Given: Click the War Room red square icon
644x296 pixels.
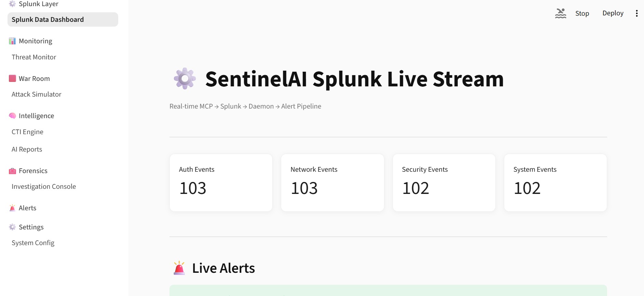Looking at the screenshot, I should point(12,79).
